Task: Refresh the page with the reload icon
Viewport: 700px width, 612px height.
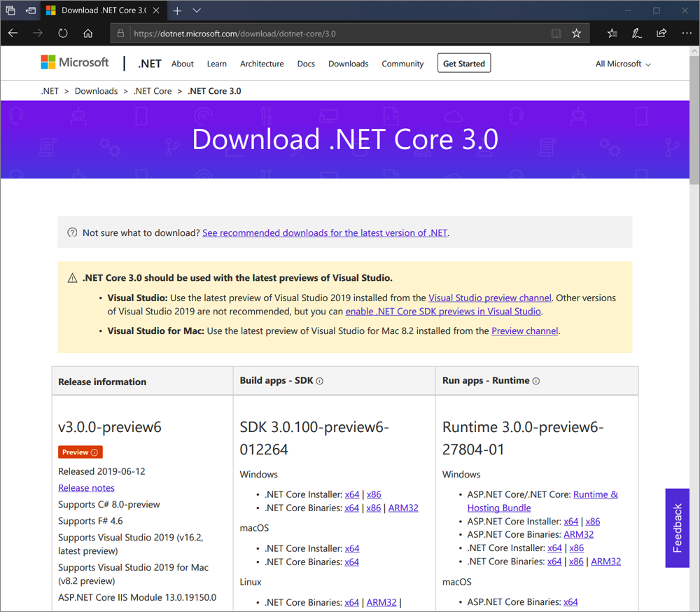Action: pyautogui.click(x=63, y=34)
